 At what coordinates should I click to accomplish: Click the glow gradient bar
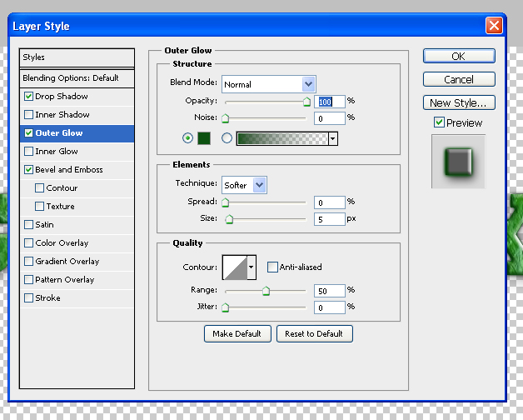pos(282,138)
